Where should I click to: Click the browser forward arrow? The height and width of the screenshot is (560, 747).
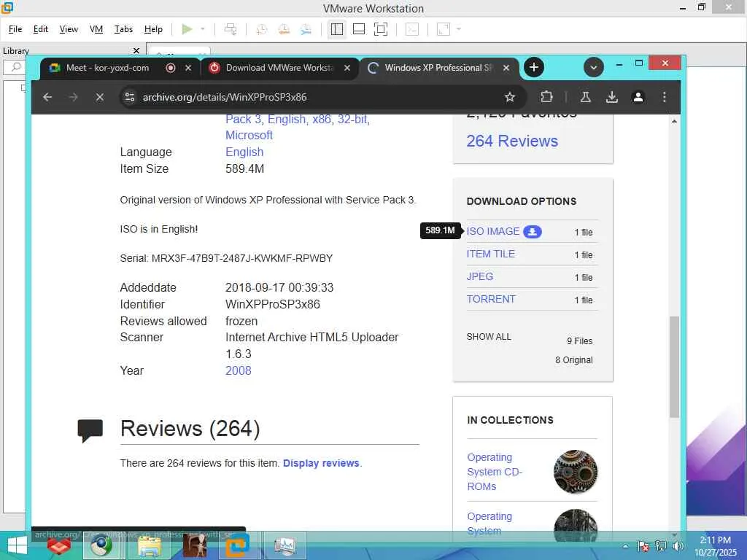(x=73, y=97)
